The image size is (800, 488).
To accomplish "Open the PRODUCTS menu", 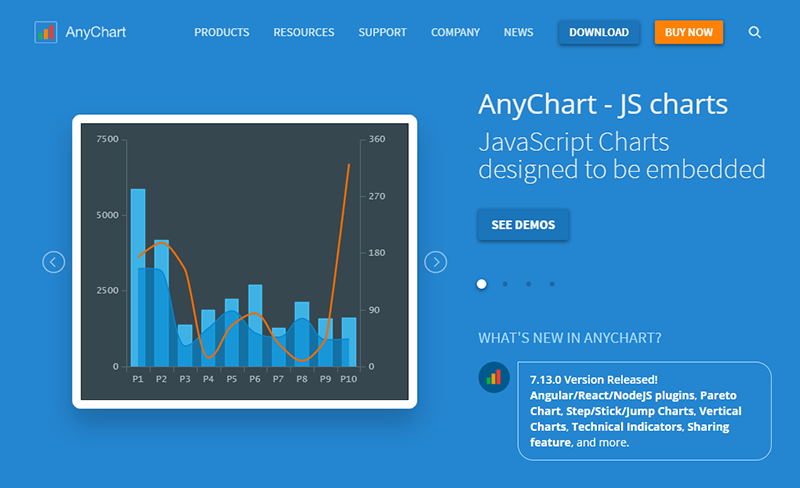I will tap(221, 32).
